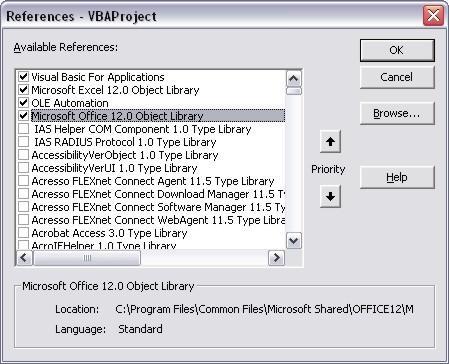Image resolution: width=449 pixels, height=364 pixels.
Task: Open the Browse... file dialog
Action: pos(397,114)
